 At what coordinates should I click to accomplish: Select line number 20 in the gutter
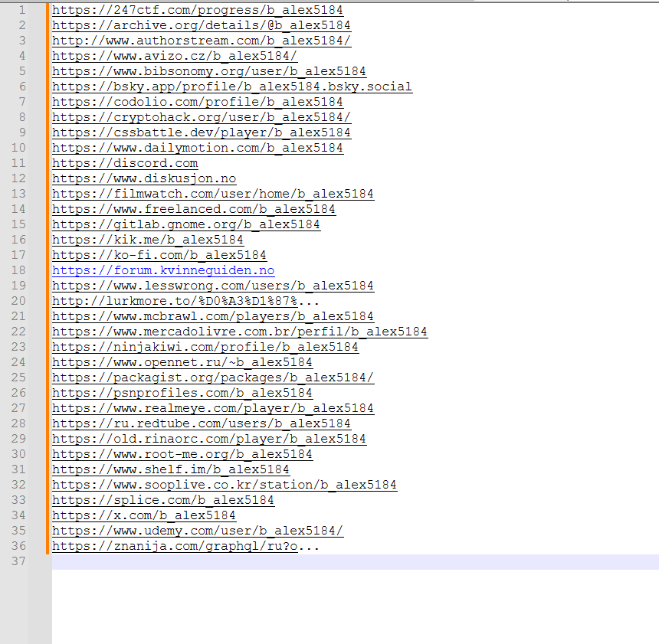click(18, 301)
